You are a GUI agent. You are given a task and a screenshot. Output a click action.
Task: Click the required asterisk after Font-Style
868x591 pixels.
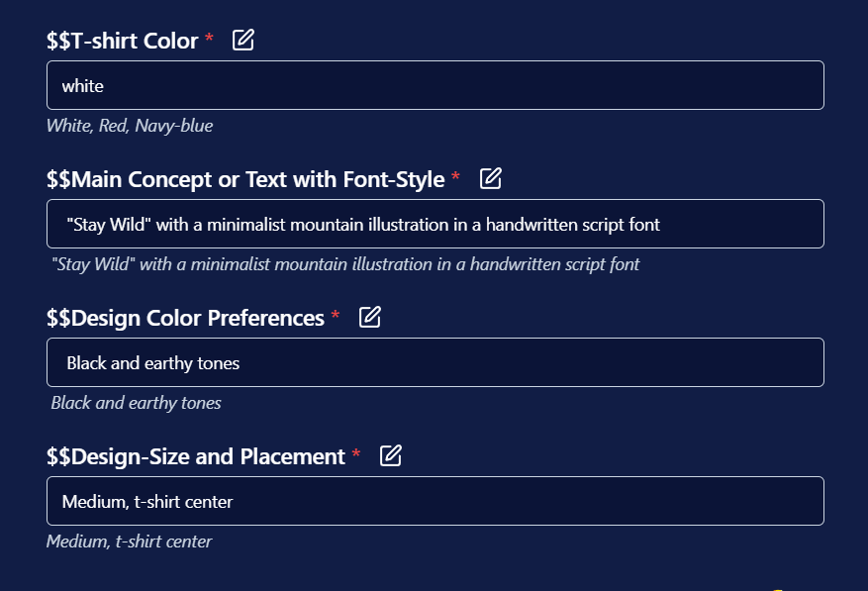455,176
